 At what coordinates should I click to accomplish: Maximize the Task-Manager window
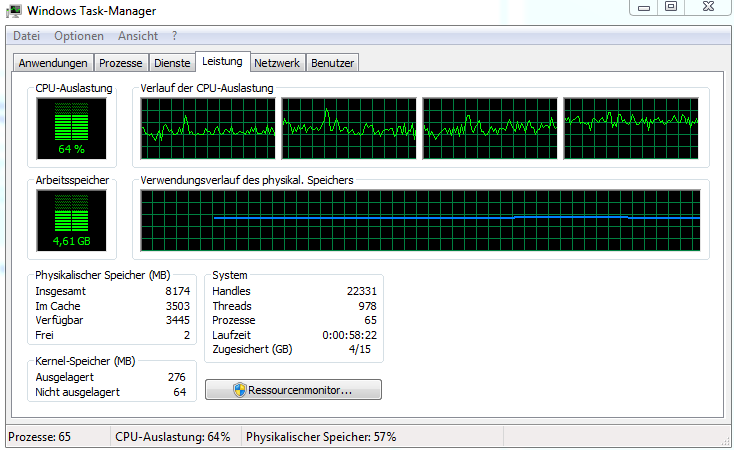click(671, 7)
